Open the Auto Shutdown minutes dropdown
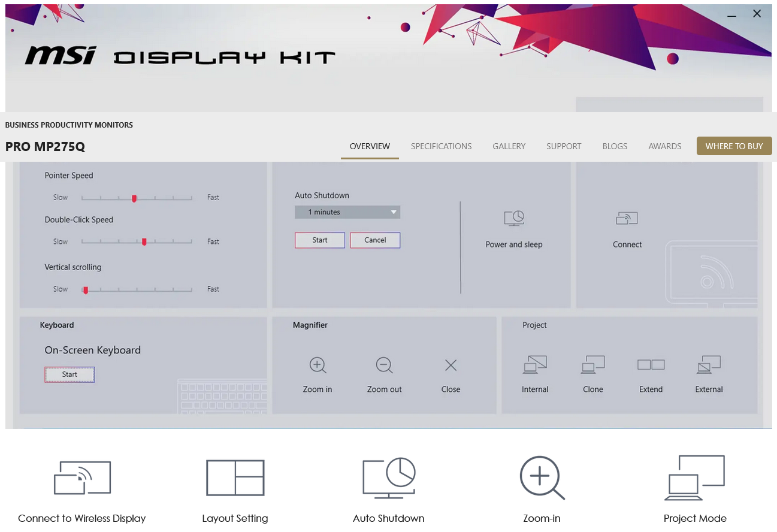This screenshot has width=777, height=532. point(347,212)
